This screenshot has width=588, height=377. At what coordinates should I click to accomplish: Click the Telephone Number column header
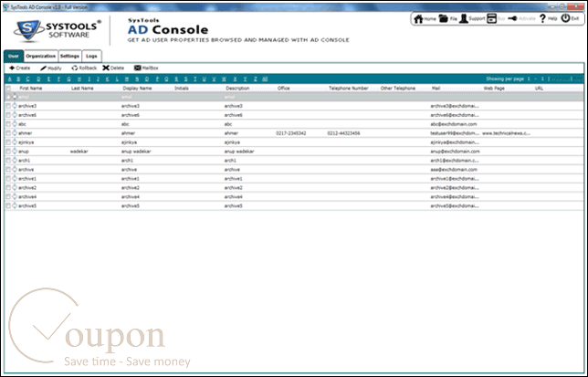[x=349, y=88]
